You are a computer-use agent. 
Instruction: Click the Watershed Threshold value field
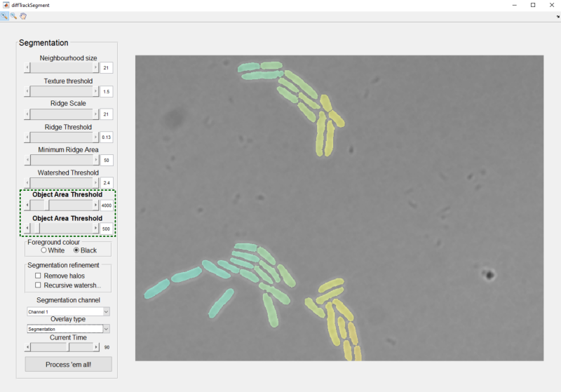tap(107, 183)
